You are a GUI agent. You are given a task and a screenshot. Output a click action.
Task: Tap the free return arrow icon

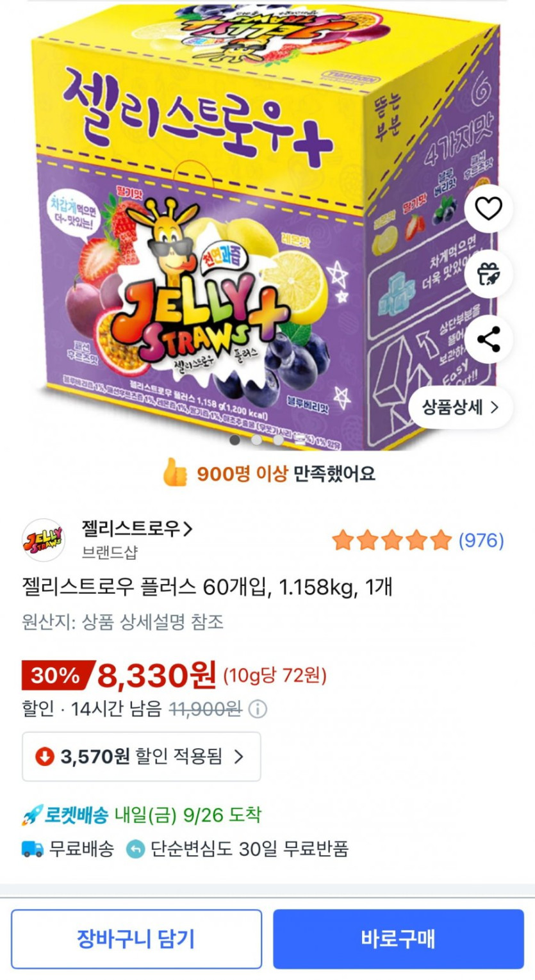point(135,849)
